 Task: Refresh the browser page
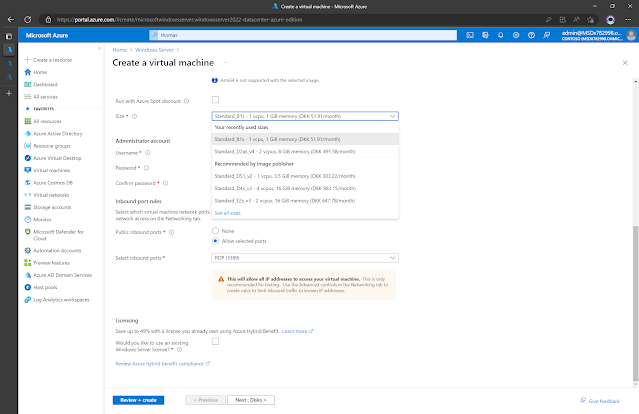pos(27,20)
